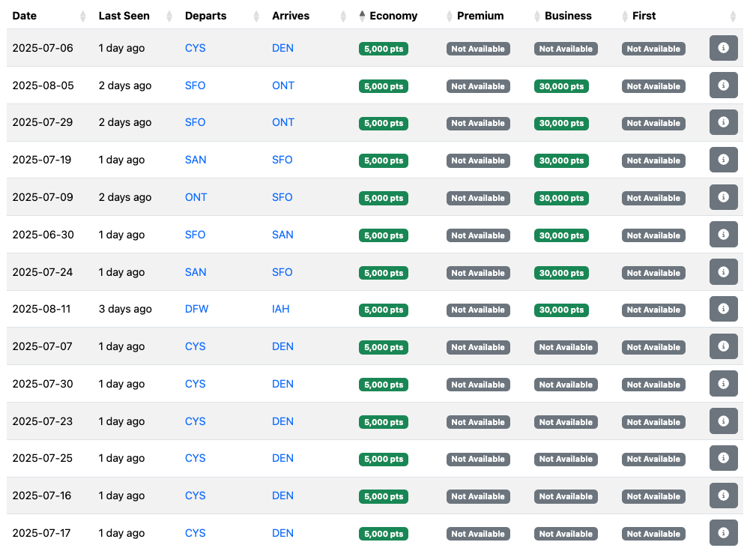Select date cell 2025-07-25
This screenshot has width=756, height=551.
click(x=43, y=458)
